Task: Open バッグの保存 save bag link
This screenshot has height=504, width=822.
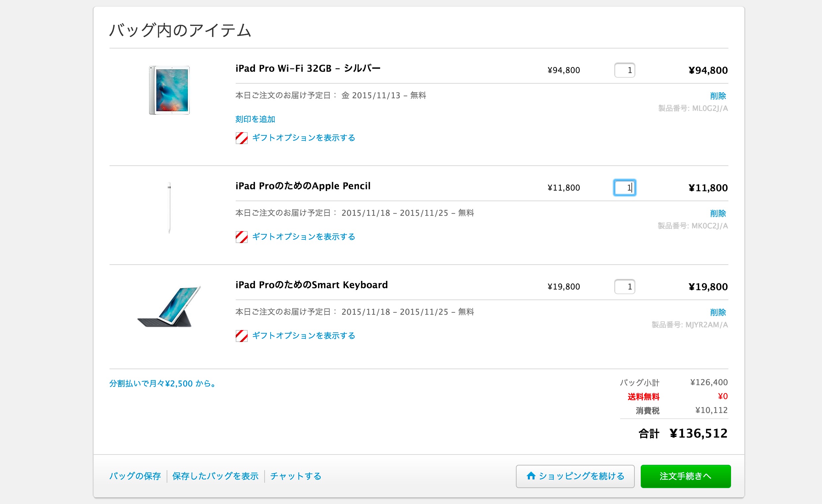Action: (x=135, y=476)
